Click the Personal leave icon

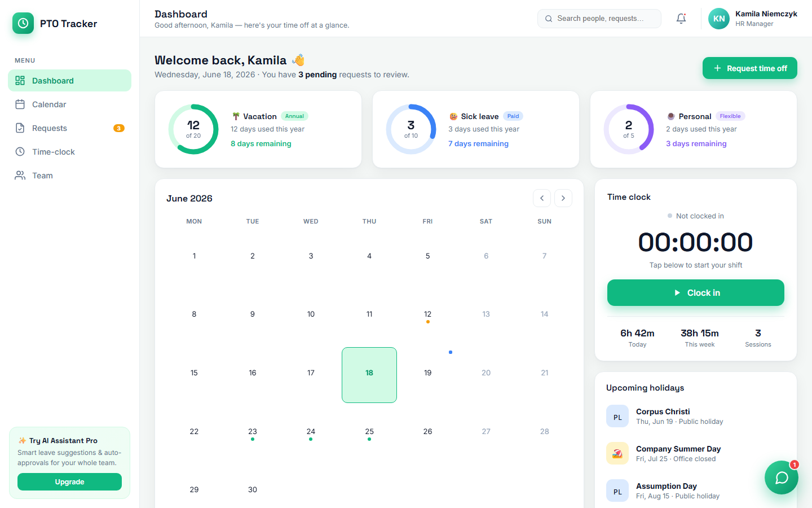point(671,116)
